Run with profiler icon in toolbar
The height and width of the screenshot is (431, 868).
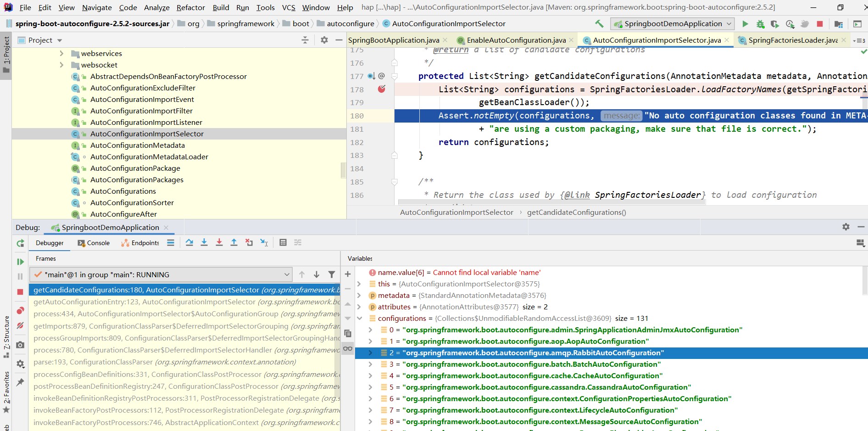coord(790,23)
